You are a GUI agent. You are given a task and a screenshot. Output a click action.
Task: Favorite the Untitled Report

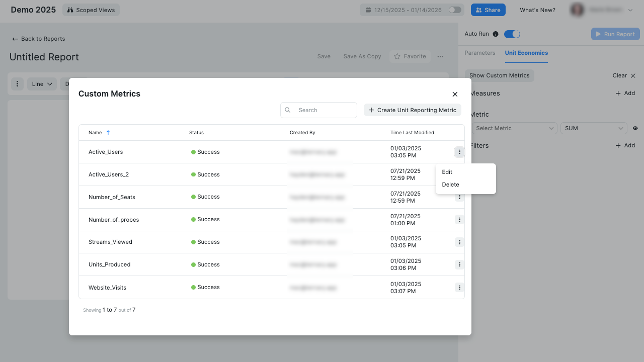coord(410,56)
